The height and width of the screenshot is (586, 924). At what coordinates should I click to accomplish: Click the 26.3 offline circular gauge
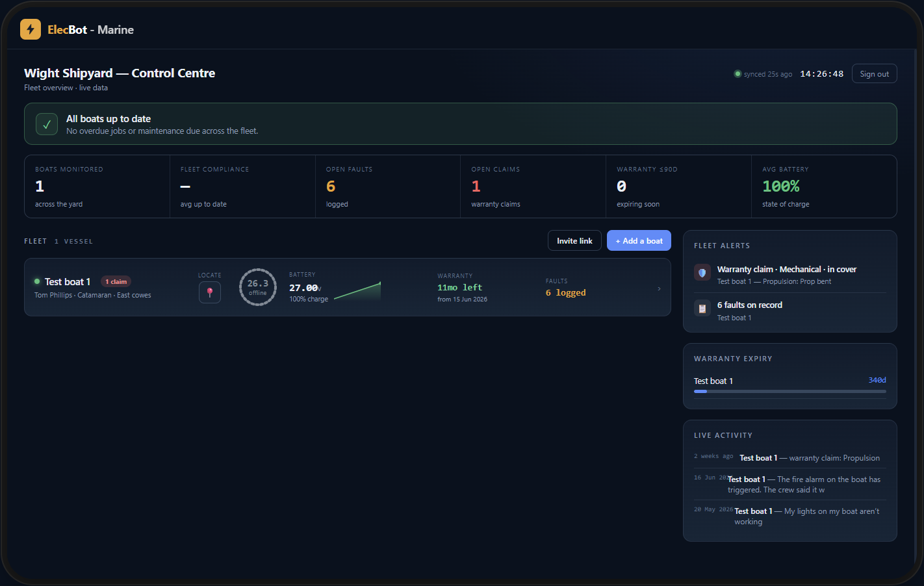pos(258,287)
